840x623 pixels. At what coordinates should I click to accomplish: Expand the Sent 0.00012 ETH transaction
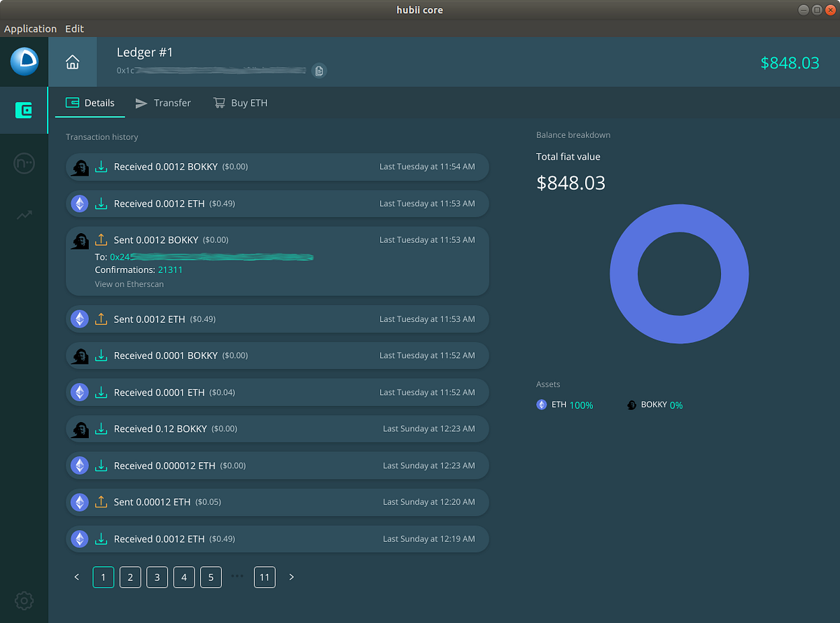pyautogui.click(x=277, y=502)
